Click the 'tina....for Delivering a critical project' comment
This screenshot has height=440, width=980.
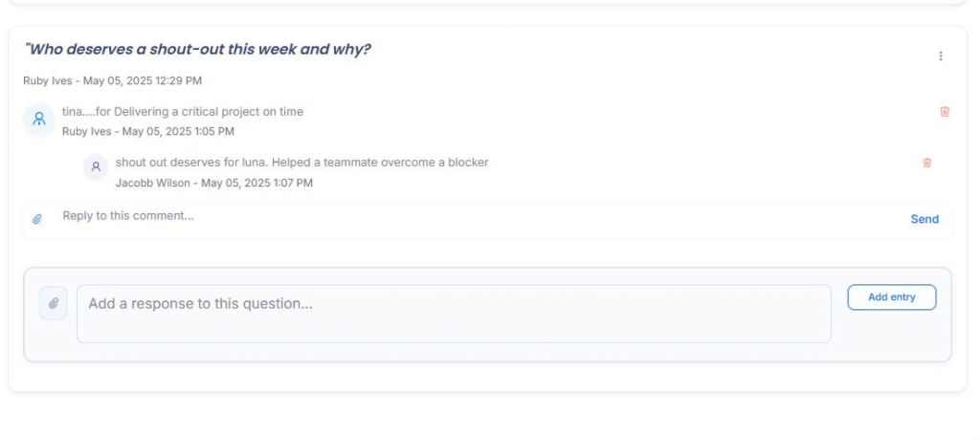[x=183, y=112]
